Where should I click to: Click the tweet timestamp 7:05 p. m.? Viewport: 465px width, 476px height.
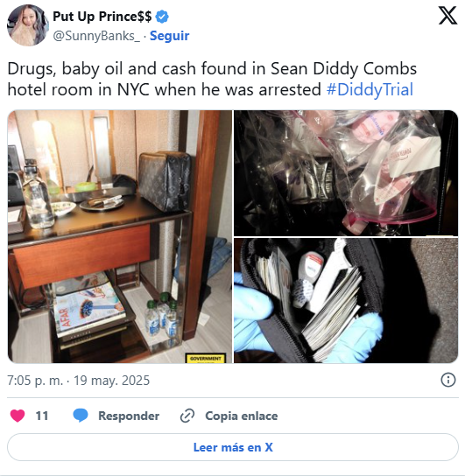tap(35, 381)
